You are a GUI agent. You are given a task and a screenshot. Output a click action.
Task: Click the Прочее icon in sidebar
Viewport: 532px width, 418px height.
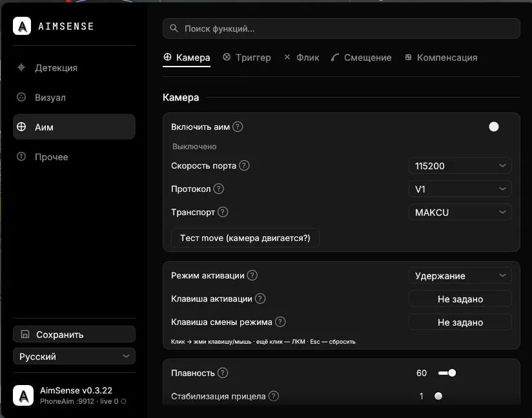21,156
